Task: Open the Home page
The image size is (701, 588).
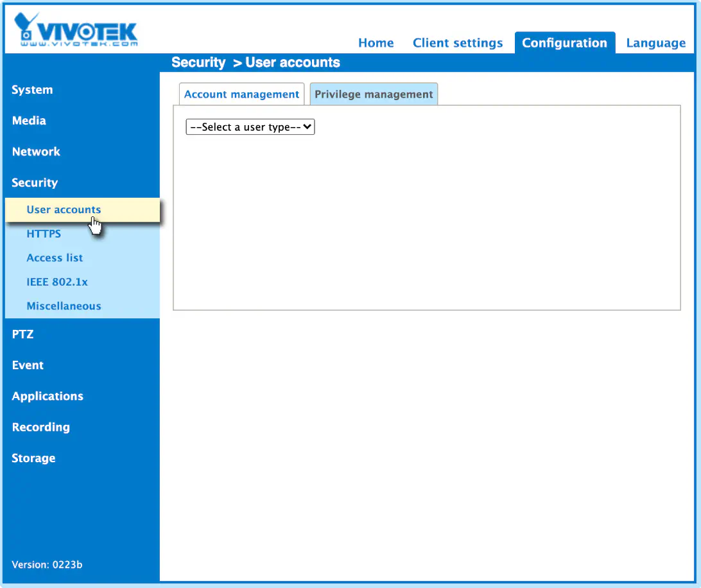Action: pos(376,43)
